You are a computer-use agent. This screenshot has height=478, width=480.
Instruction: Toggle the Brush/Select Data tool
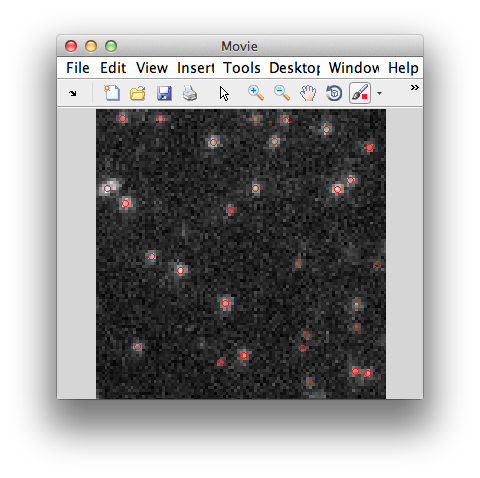pos(360,93)
